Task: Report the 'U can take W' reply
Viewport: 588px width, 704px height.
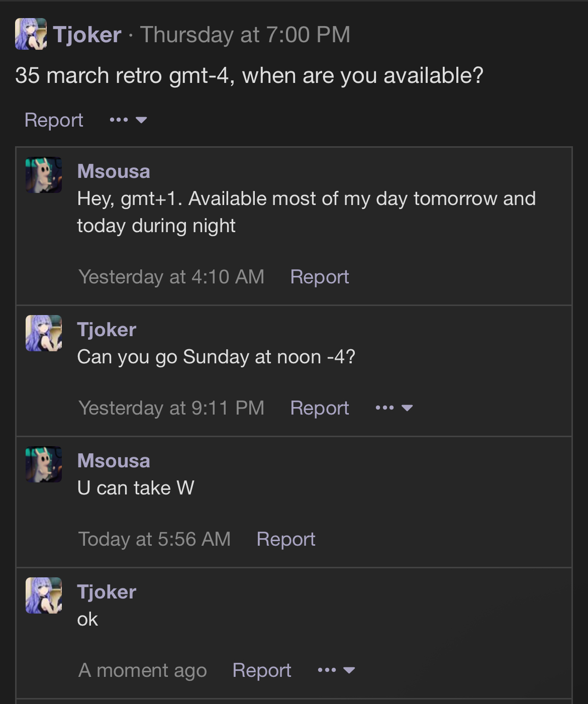Action: click(x=286, y=539)
